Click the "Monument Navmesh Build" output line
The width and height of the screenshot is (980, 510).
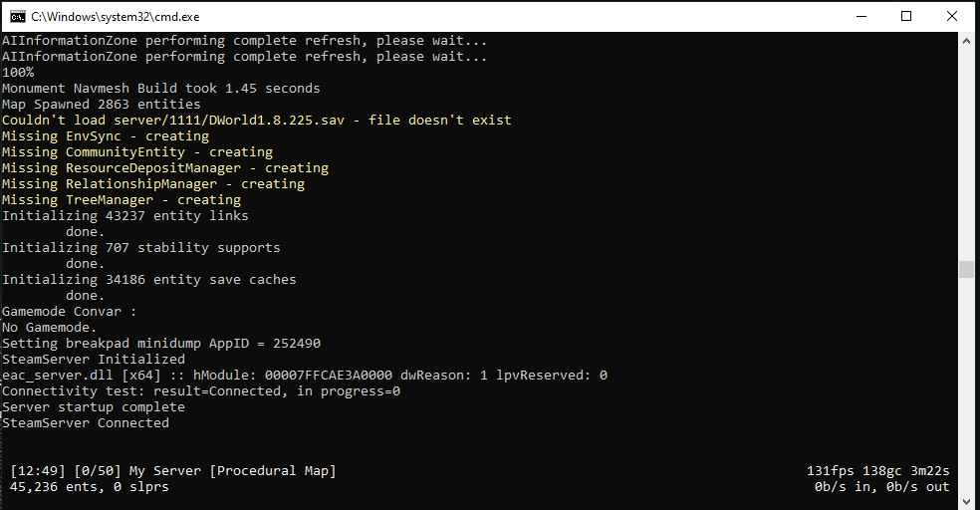pyautogui.click(x=161, y=89)
